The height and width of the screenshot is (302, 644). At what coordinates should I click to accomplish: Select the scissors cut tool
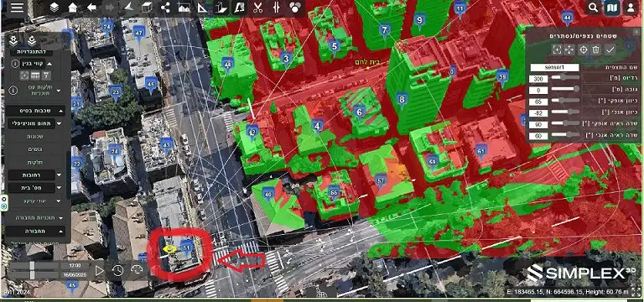(258, 8)
